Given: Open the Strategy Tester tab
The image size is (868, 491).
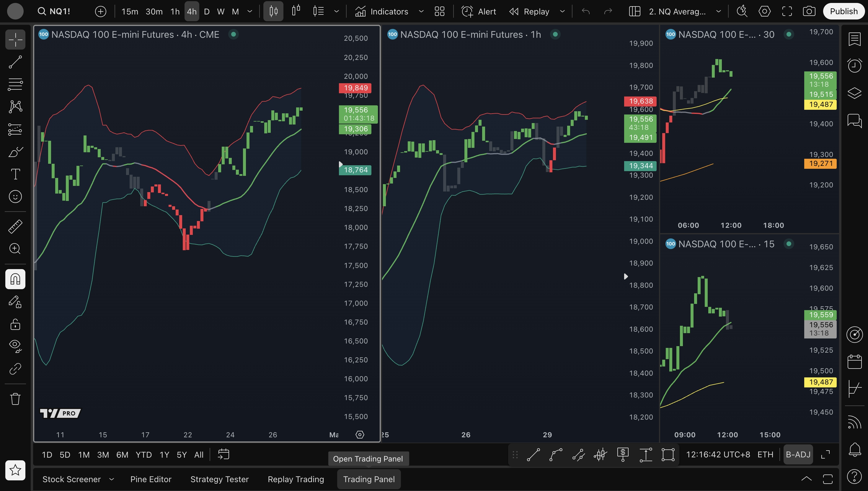Looking at the screenshot, I should 219,479.
